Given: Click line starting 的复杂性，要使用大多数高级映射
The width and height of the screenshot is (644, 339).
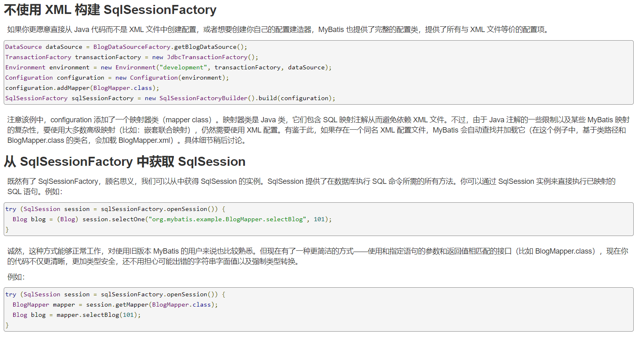Looking at the screenshot, I should click(x=316, y=130).
